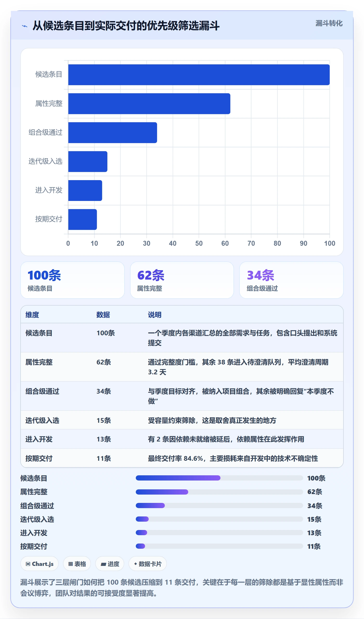Select the 15条 cell in the table
364x619 pixels.
click(x=104, y=420)
